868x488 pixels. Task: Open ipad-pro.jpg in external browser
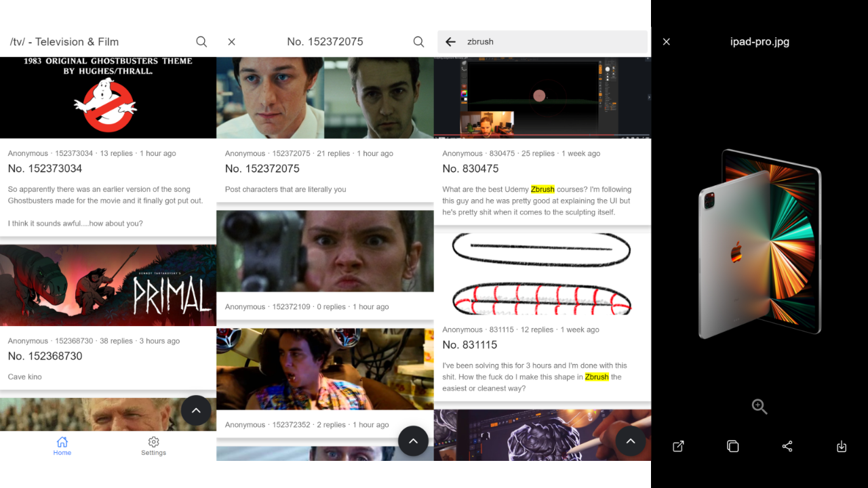[x=678, y=446]
